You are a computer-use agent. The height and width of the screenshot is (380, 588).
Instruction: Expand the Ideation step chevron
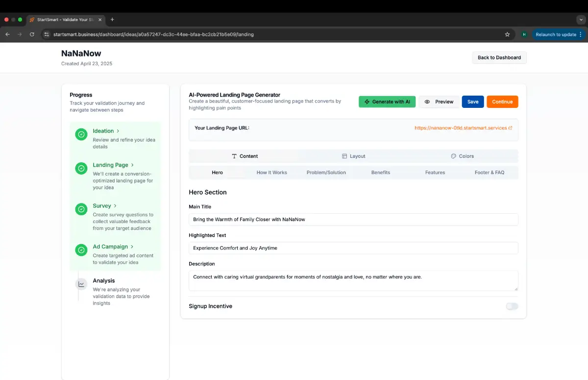pos(118,131)
